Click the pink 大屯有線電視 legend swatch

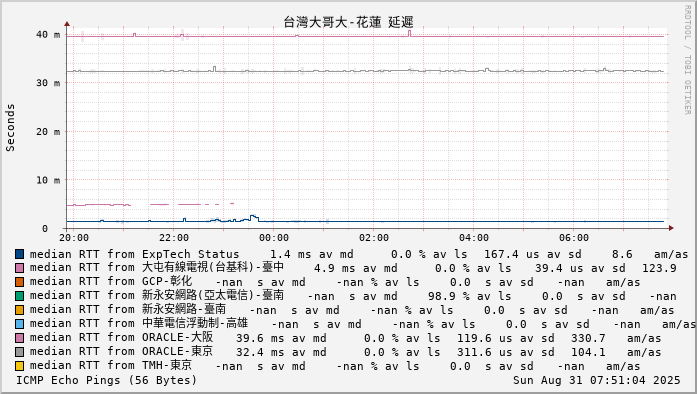coord(19,268)
